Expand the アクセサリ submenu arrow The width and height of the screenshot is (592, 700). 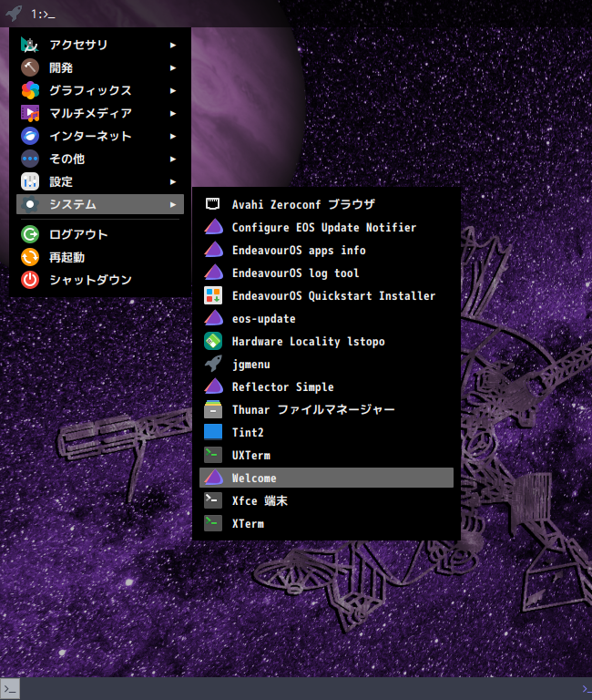pos(173,45)
